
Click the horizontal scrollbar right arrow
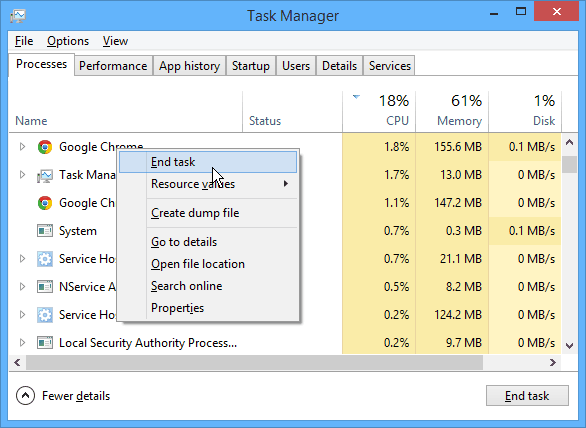click(553, 362)
